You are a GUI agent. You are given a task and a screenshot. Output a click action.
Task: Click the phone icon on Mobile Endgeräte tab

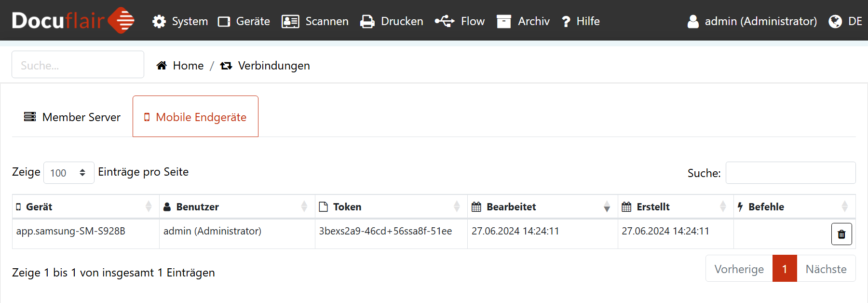pyautogui.click(x=147, y=117)
